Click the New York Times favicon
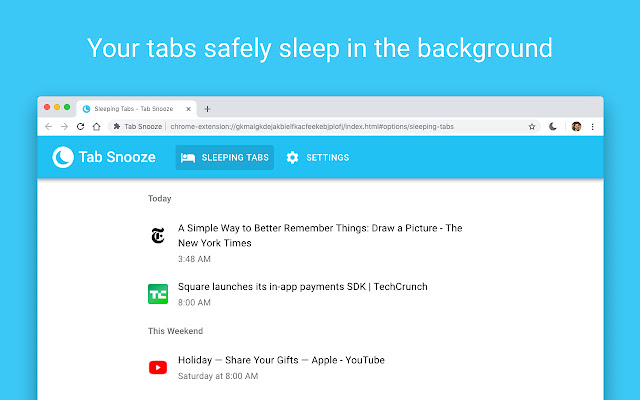Screen dimensions: 640x400 click(x=157, y=236)
